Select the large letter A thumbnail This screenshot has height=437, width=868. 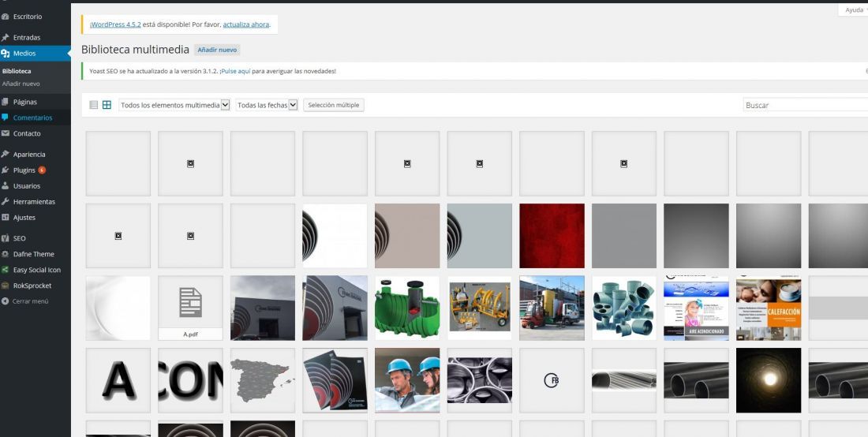click(118, 380)
